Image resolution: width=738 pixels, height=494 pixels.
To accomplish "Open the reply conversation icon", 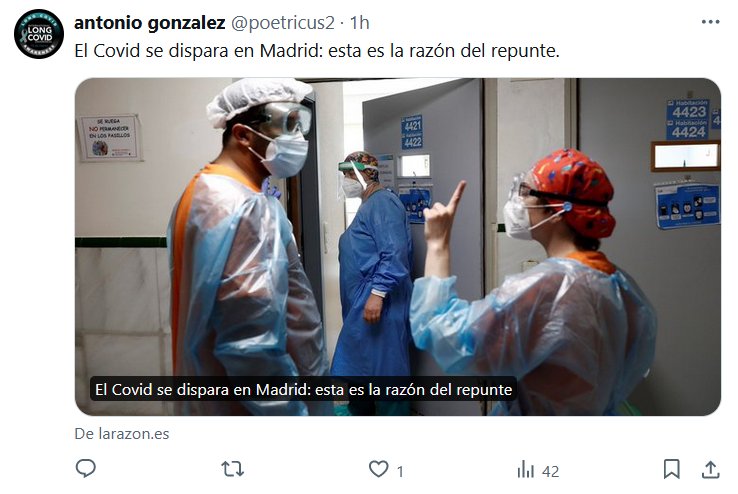I will point(86,469).
